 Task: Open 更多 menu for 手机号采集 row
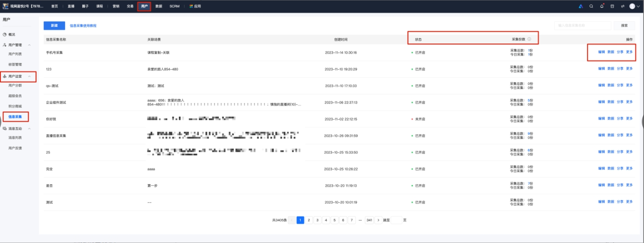click(x=629, y=52)
